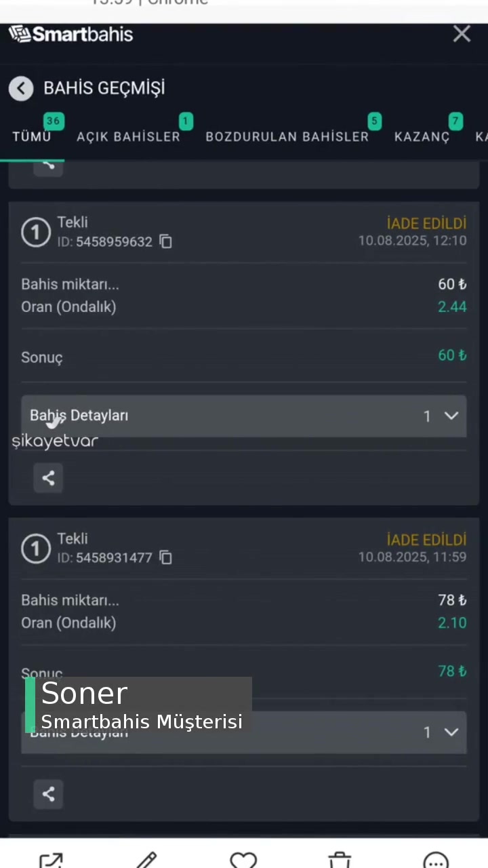This screenshot has width=488, height=868.
Task: Tap the İADE EDİLDİ status label
Action: (x=426, y=223)
